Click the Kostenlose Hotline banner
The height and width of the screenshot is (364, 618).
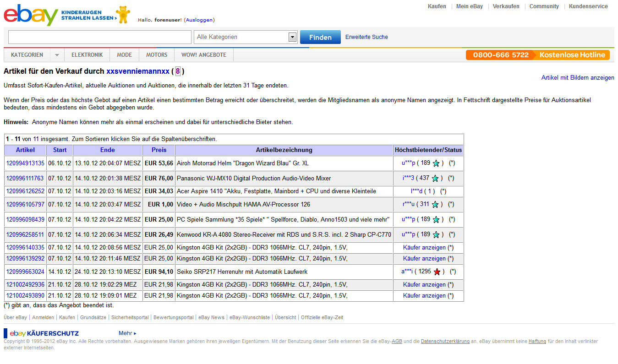[538, 55]
